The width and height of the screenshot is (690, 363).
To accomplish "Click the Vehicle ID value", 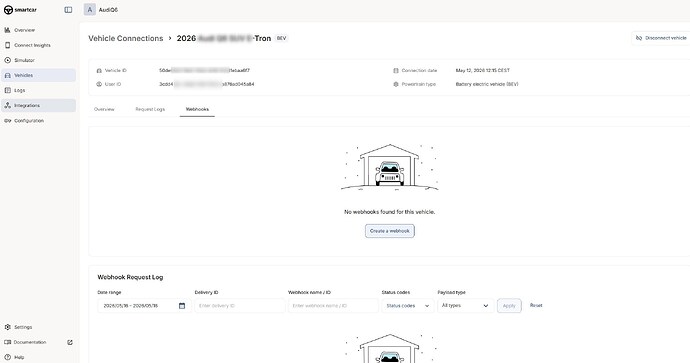I will click(204, 70).
